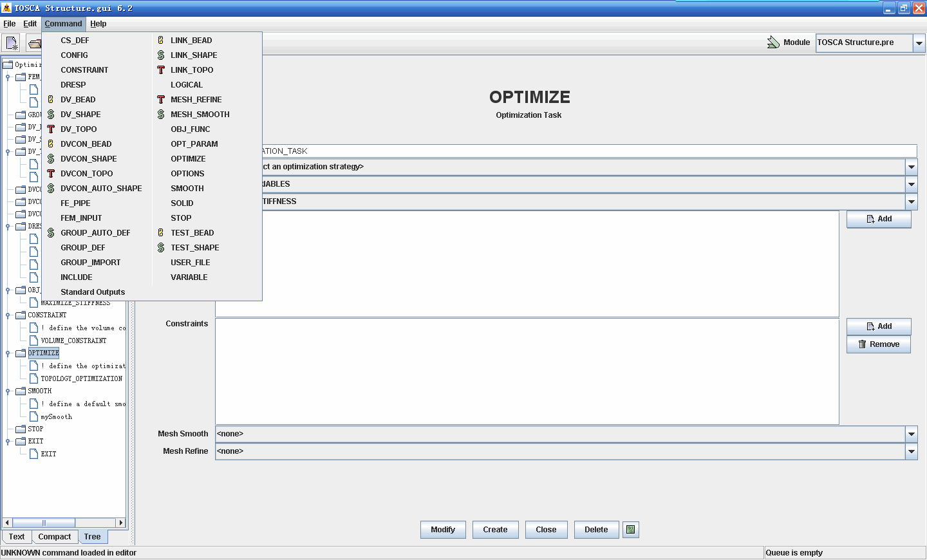Screen dimensions: 927x560
Task: Open the File menu
Action: pyautogui.click(x=10, y=24)
